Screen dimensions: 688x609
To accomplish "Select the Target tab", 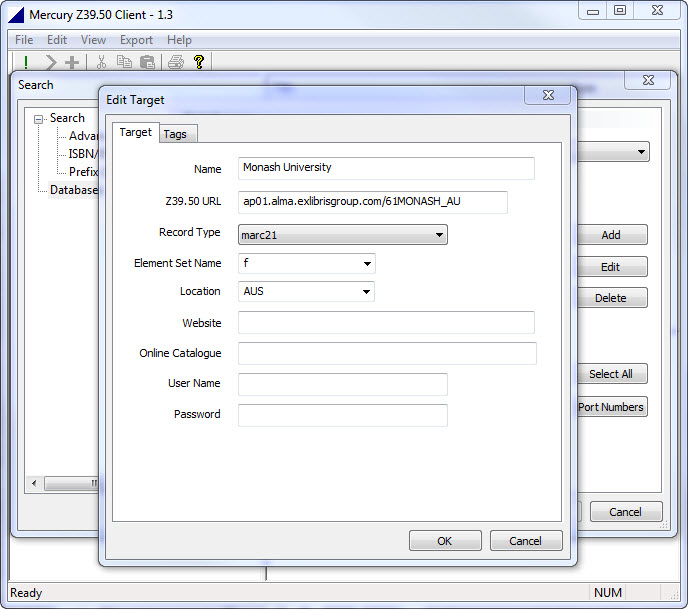I will tap(135, 133).
